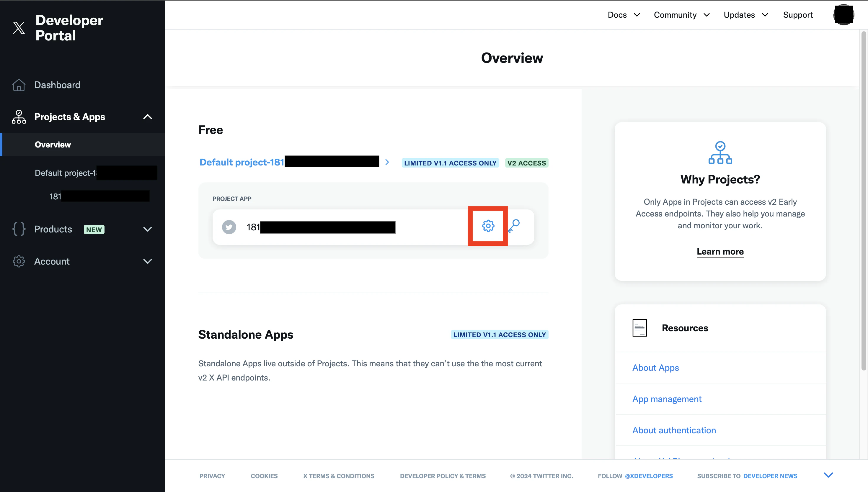This screenshot has height=492, width=868.
Task: Open the Products menu item
Action: [53, 229]
